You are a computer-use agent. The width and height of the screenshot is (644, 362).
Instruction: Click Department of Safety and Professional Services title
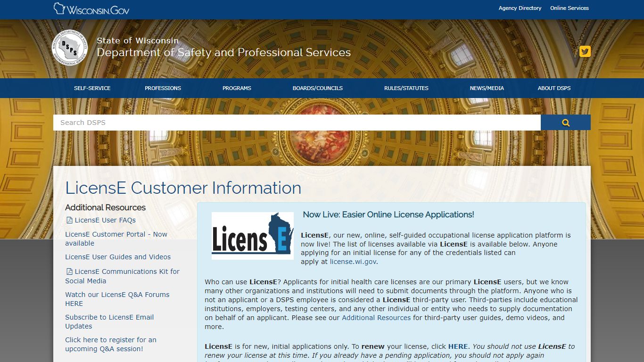click(x=224, y=52)
